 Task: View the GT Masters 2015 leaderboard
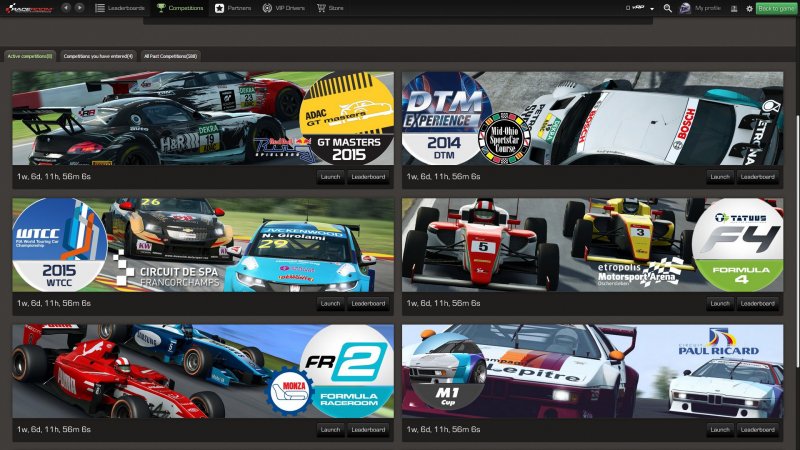tap(368, 177)
